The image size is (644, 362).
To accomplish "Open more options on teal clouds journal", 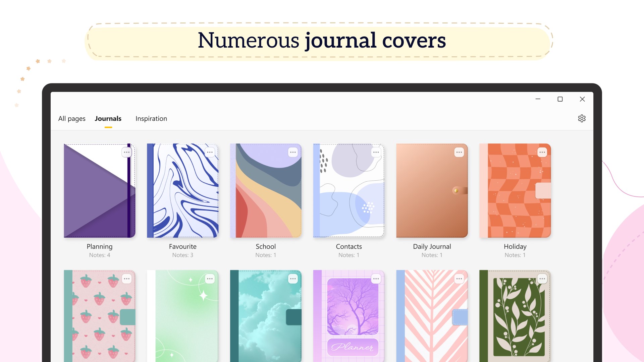I will (293, 279).
